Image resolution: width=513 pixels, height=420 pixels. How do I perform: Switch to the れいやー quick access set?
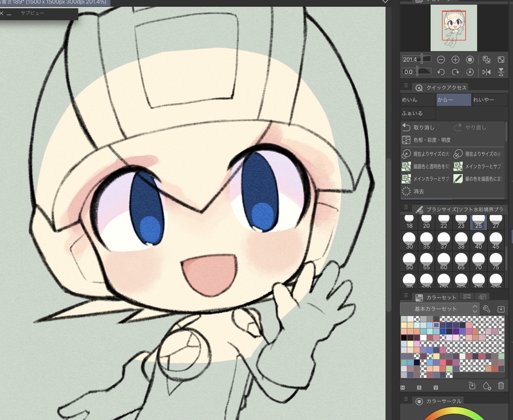click(x=489, y=100)
